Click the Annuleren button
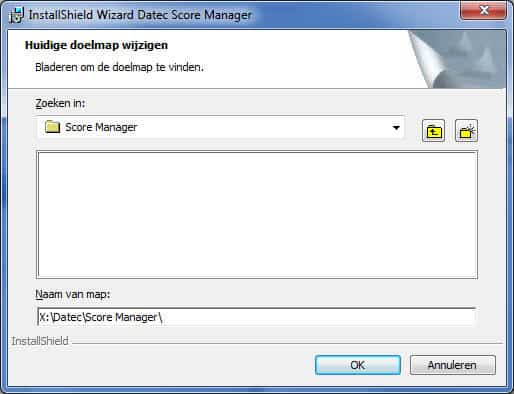Viewport: 514px width, 394px height. click(x=453, y=365)
